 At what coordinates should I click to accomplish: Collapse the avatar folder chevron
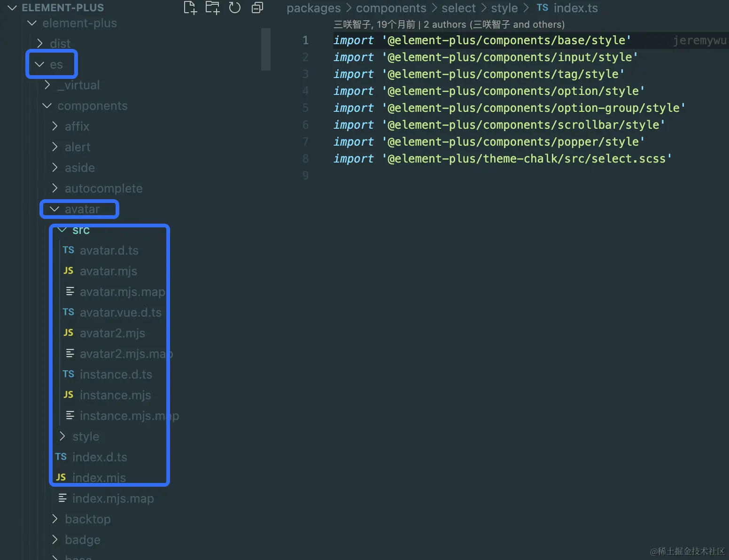(54, 209)
